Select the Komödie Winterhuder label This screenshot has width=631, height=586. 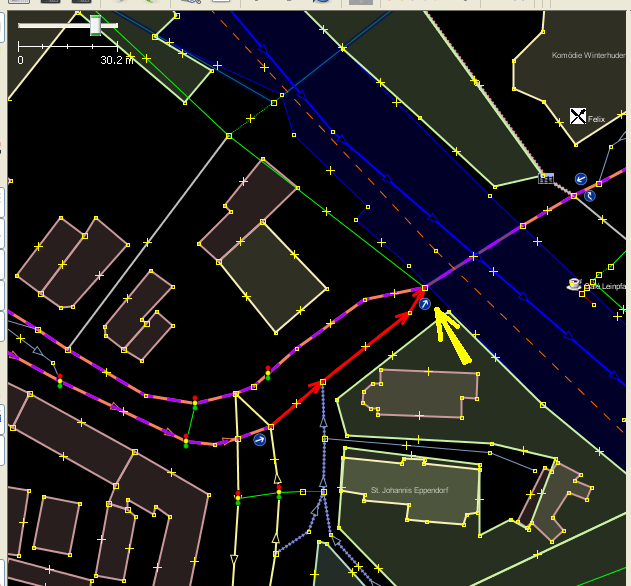click(x=589, y=56)
